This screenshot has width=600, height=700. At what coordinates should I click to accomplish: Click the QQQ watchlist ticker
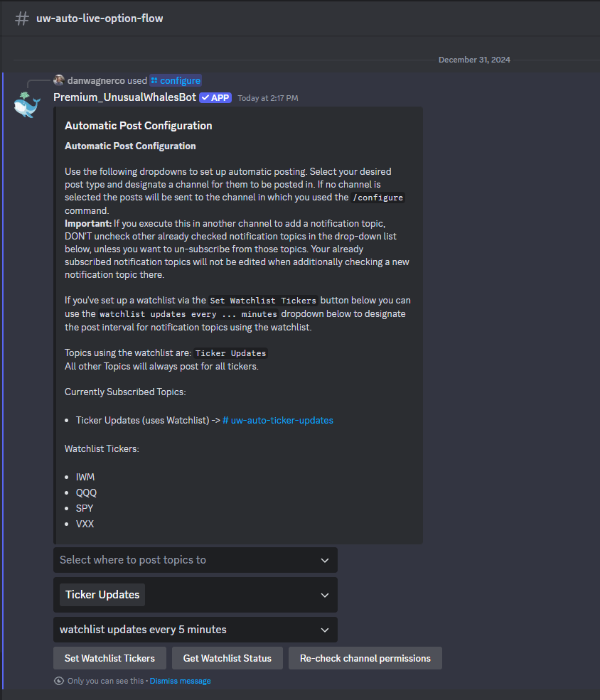point(86,492)
